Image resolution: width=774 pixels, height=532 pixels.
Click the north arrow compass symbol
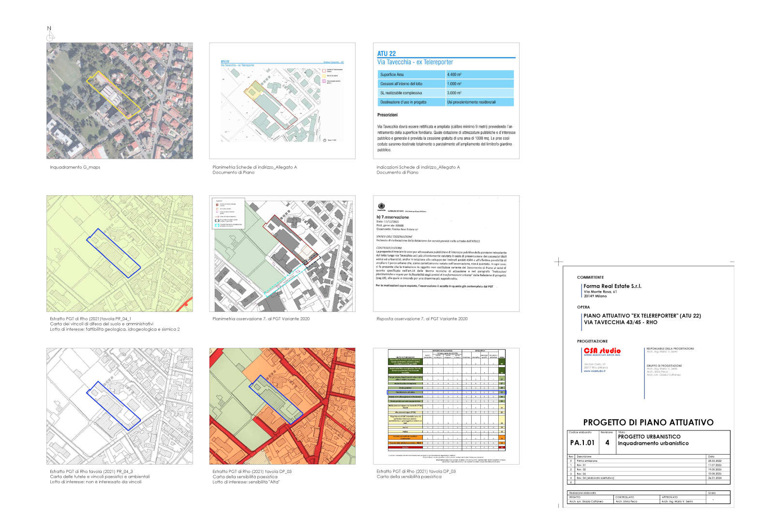click(x=50, y=34)
